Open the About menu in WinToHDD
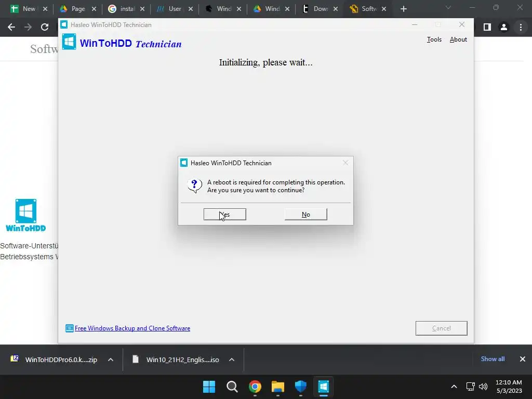532x399 pixels. pos(458,39)
